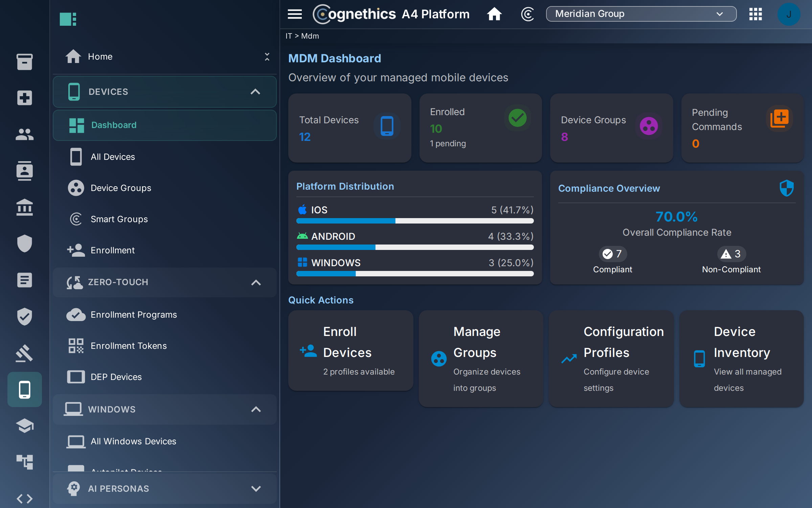Open the Enrolled card

point(480,128)
